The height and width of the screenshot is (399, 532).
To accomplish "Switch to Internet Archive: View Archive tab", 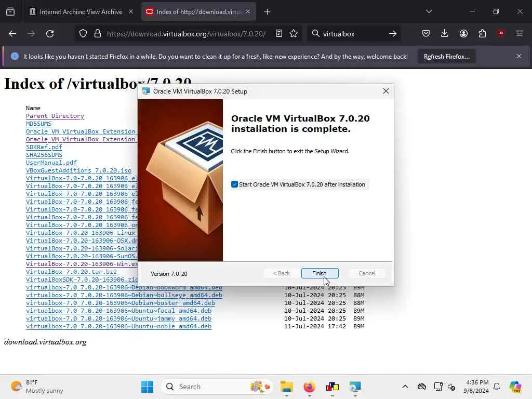I will 81,12.
